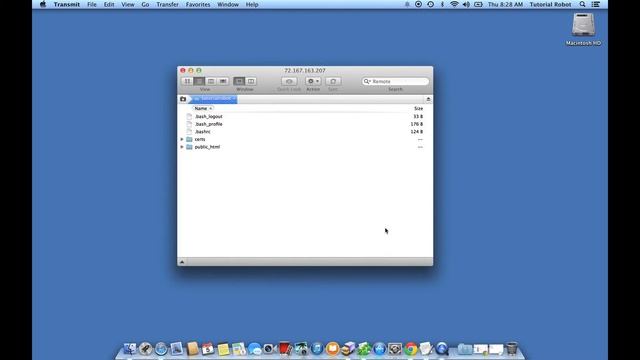This screenshot has height=360, width=640.
Task: Open Spotlight search magnifier
Action: click(x=582, y=4)
